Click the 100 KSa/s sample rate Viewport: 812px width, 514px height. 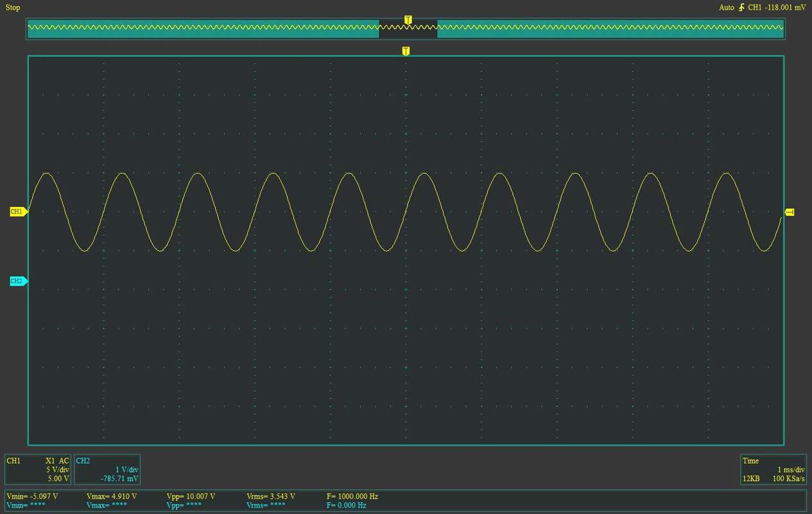click(x=788, y=479)
